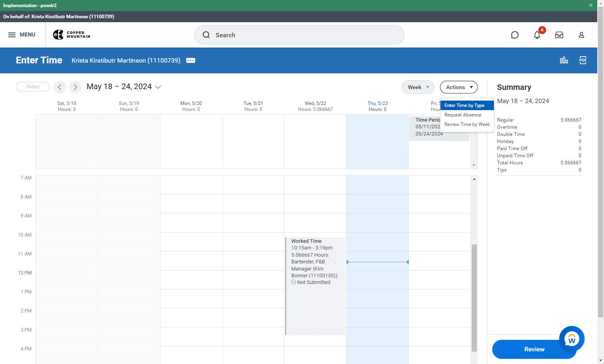Click the Sun, 5/19 day header
The height and width of the screenshot is (364, 604).
coord(129,106)
